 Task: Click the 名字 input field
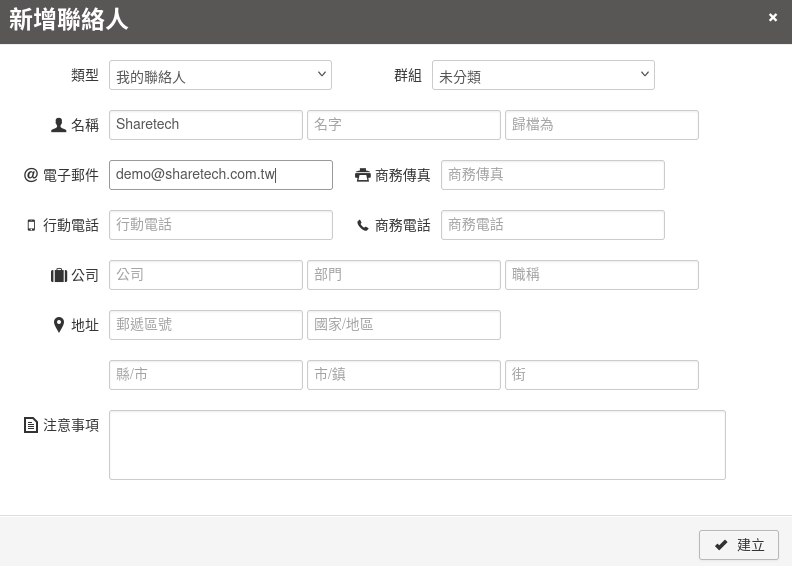[403, 125]
